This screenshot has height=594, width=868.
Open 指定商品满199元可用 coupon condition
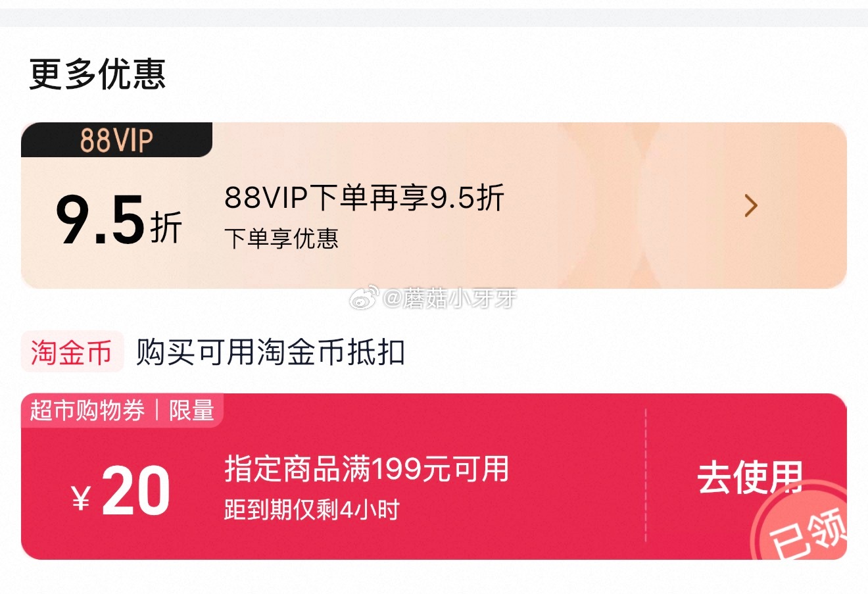point(366,469)
